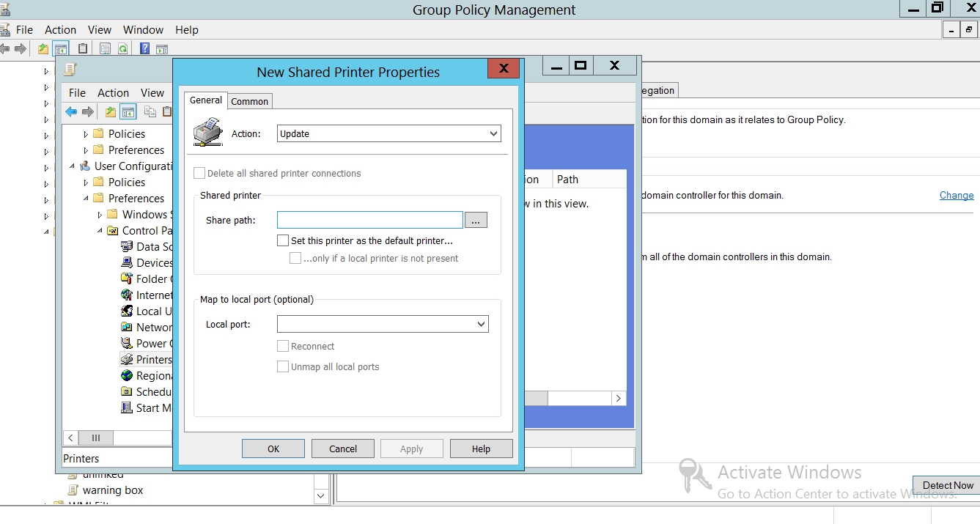Click Up one level icon in main toolbar

point(43,48)
